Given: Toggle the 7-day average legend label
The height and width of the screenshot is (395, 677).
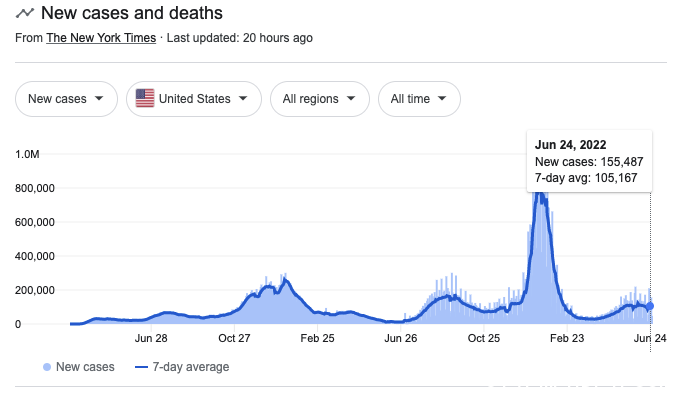Looking at the screenshot, I should coord(190,367).
